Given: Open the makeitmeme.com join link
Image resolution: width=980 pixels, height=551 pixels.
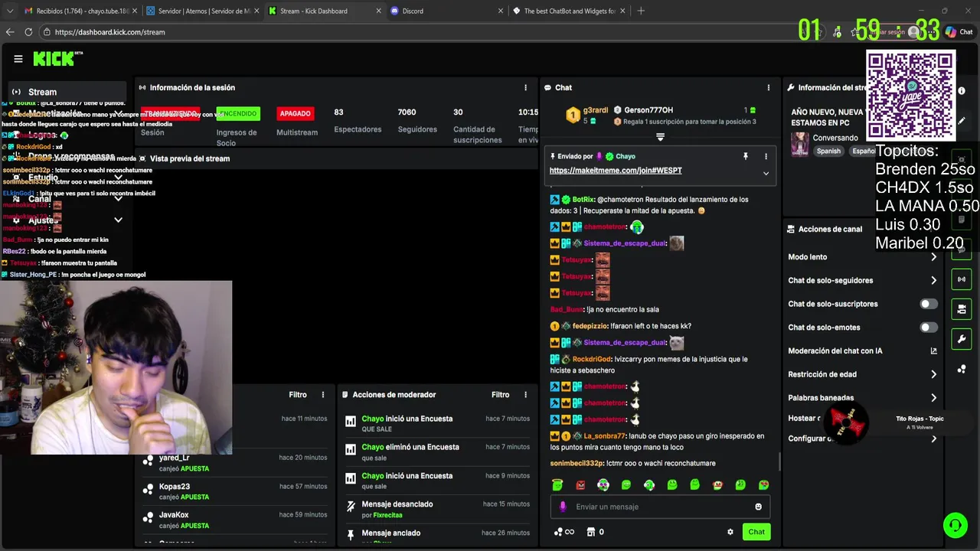Looking at the screenshot, I should click(x=616, y=171).
